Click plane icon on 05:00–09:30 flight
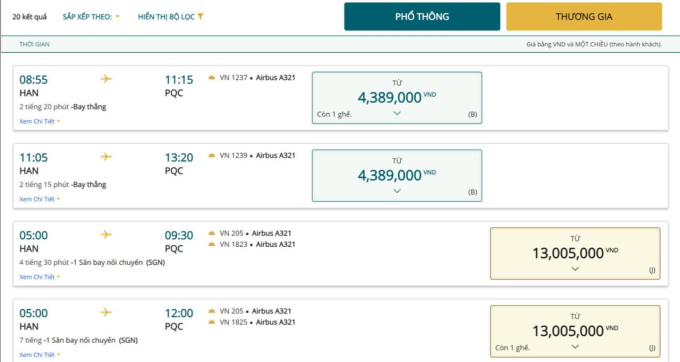Screen dimensions: 680x362 tap(106, 235)
